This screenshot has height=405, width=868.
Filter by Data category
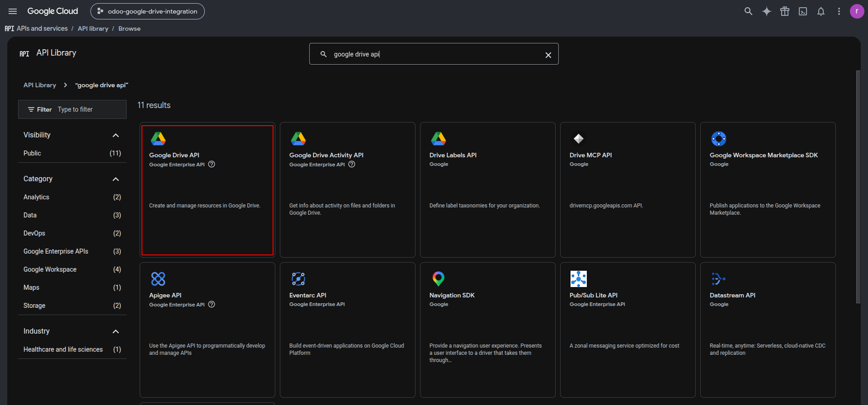[x=72, y=215]
